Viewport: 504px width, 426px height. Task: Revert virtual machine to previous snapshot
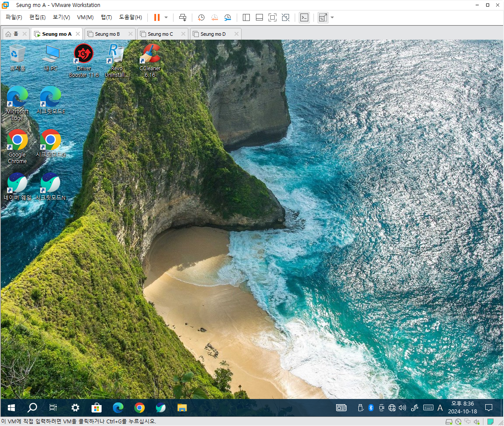(x=215, y=17)
